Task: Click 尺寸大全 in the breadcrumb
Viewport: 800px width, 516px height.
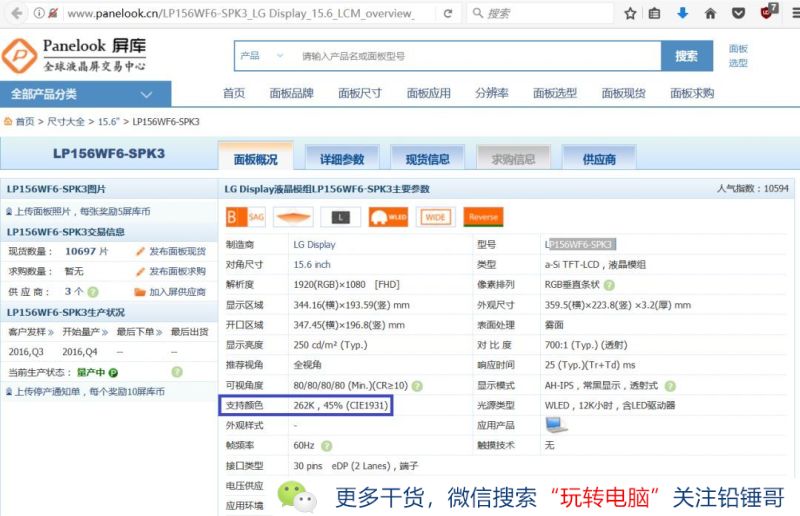Action: click(66, 122)
